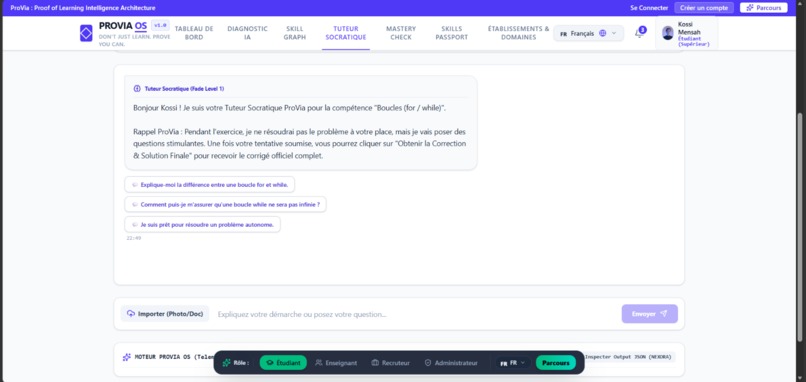Expand the FR language dropdown in role bar
The height and width of the screenshot is (382, 806).
point(513,363)
